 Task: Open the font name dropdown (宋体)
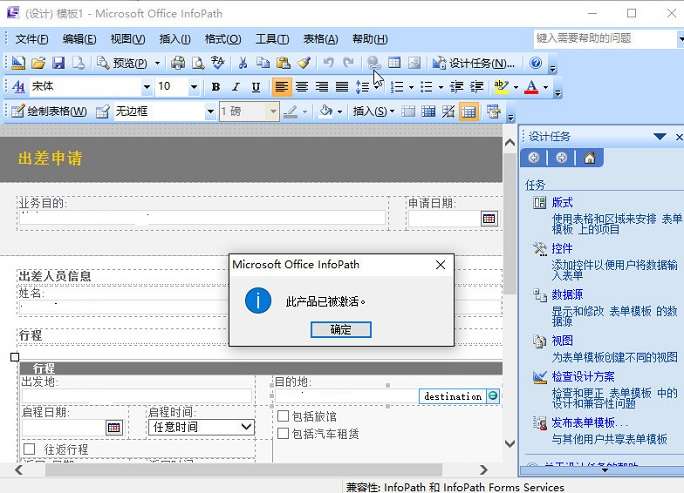pyautogui.click(x=146, y=87)
